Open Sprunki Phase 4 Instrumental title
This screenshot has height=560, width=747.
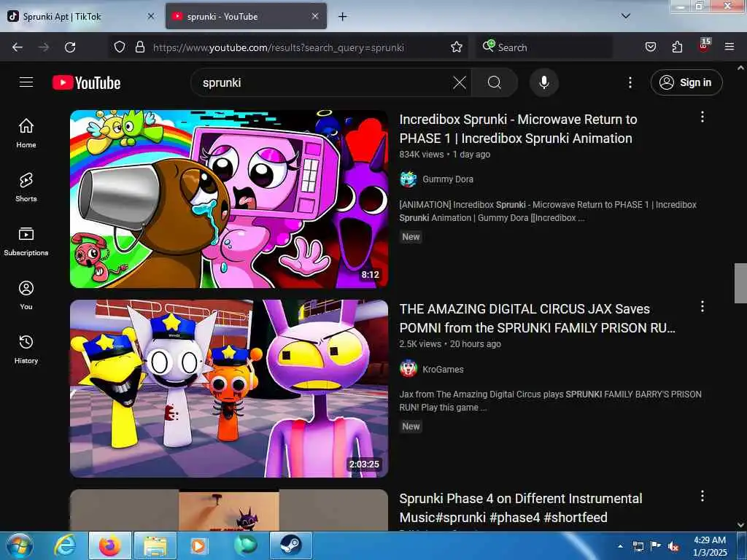[x=521, y=507]
